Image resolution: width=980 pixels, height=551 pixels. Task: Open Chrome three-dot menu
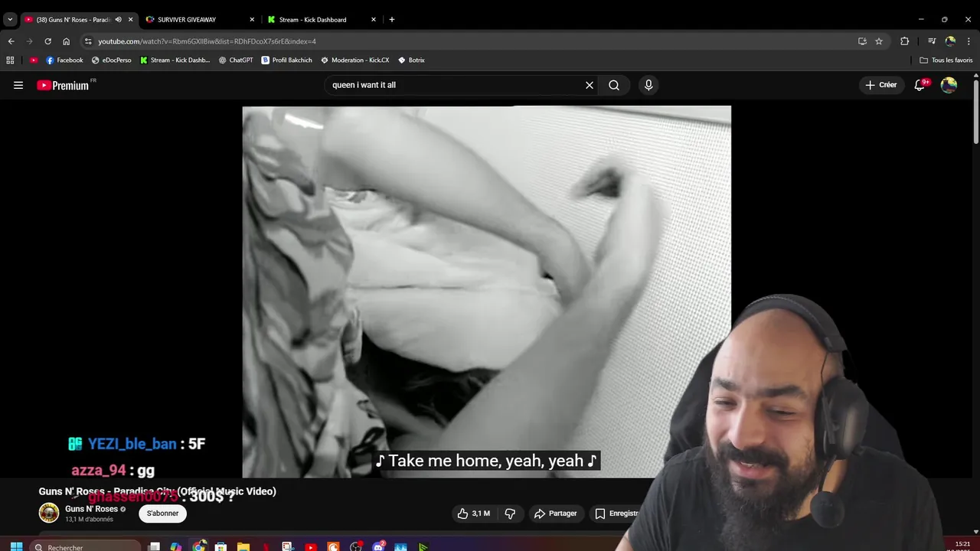coord(969,41)
